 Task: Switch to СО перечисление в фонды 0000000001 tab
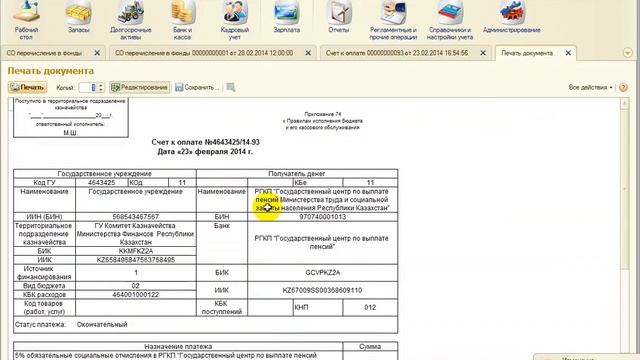click(204, 53)
